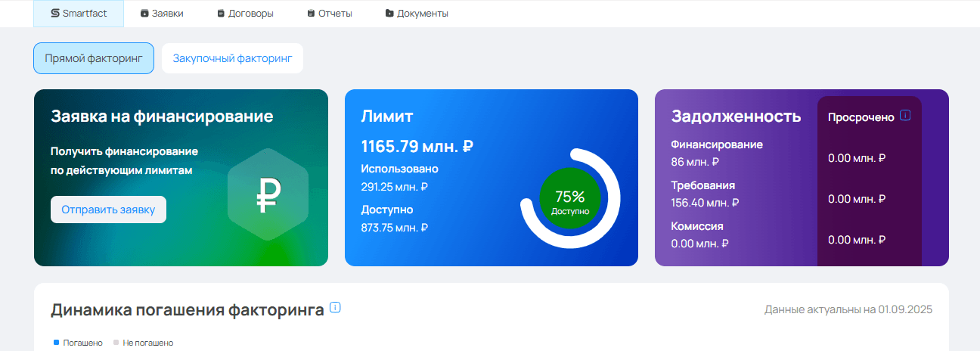Toggle the Не погашено legend item
Viewport: 980px width, 351px height.
143,343
